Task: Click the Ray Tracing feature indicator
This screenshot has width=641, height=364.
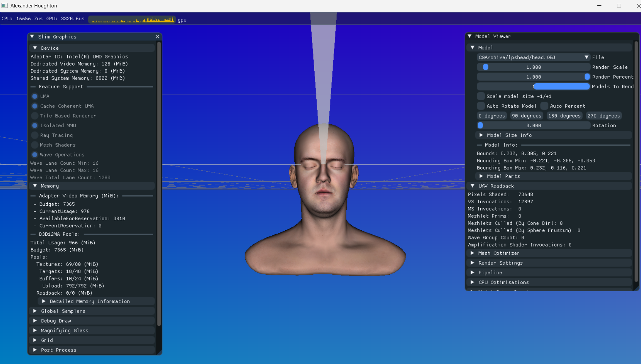Action: tap(35, 135)
